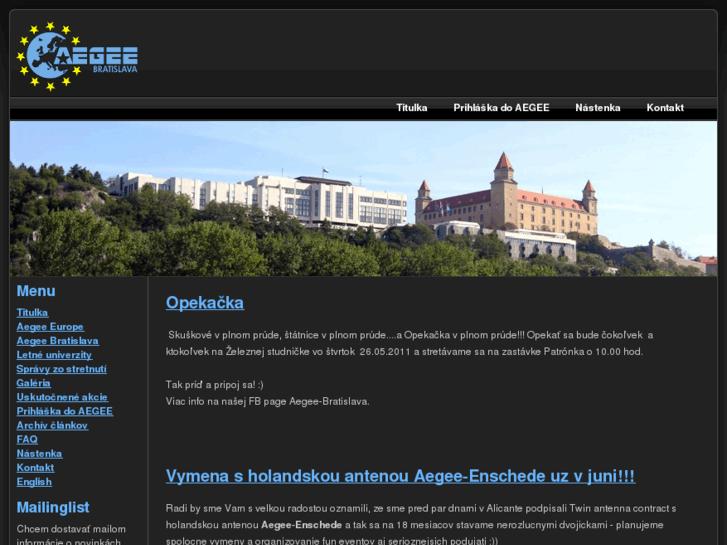Open Prihláška do AEGEE sidebar link

coord(65,411)
